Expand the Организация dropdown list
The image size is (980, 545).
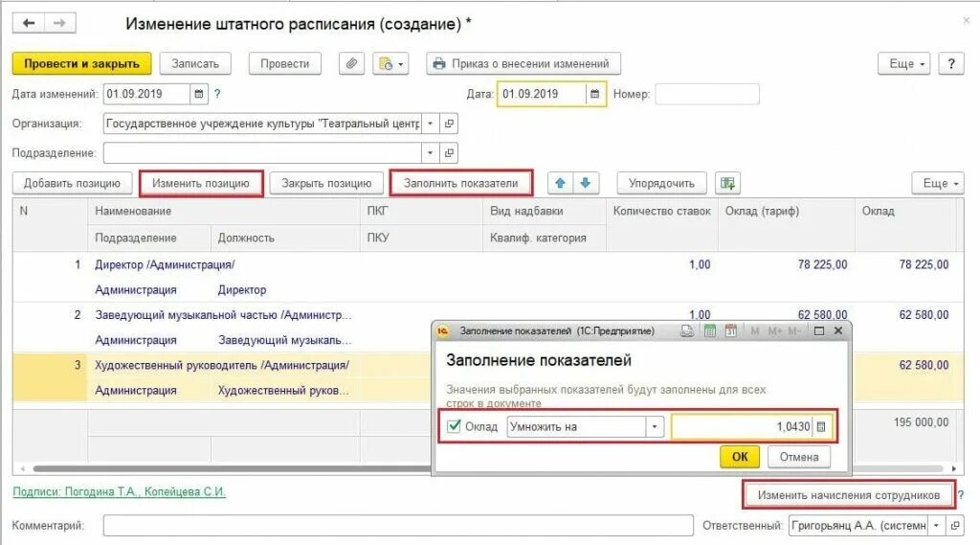point(430,124)
